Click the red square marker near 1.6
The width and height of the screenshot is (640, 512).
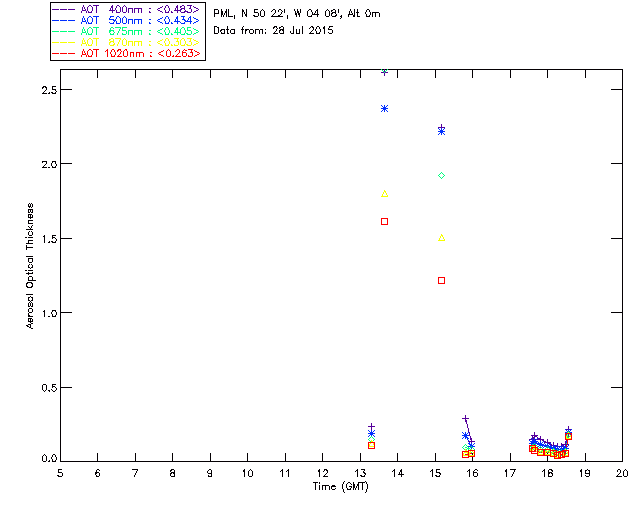[x=384, y=222]
